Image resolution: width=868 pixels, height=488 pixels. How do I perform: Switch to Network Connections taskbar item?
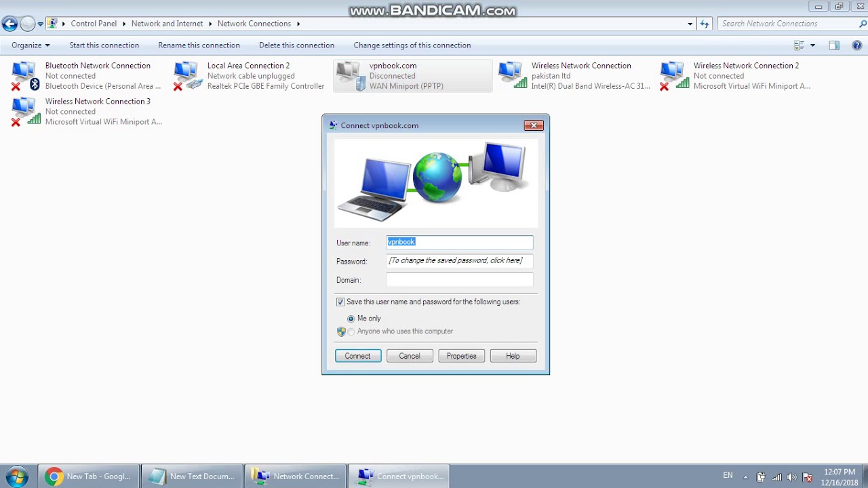click(x=296, y=476)
